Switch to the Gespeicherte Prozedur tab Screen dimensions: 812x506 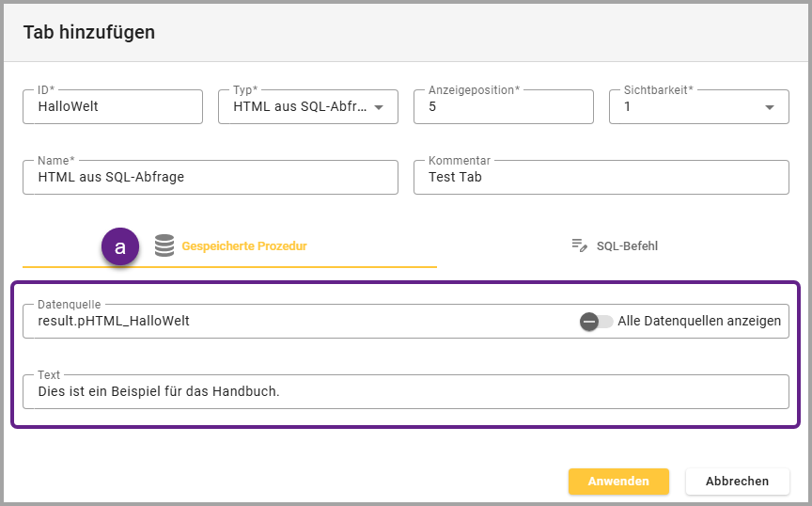[243, 246]
